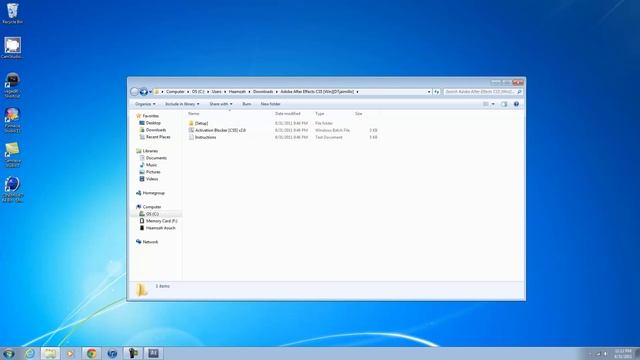Click the Change your view icon
Viewport: 640px width, 360px height.
tap(486, 104)
